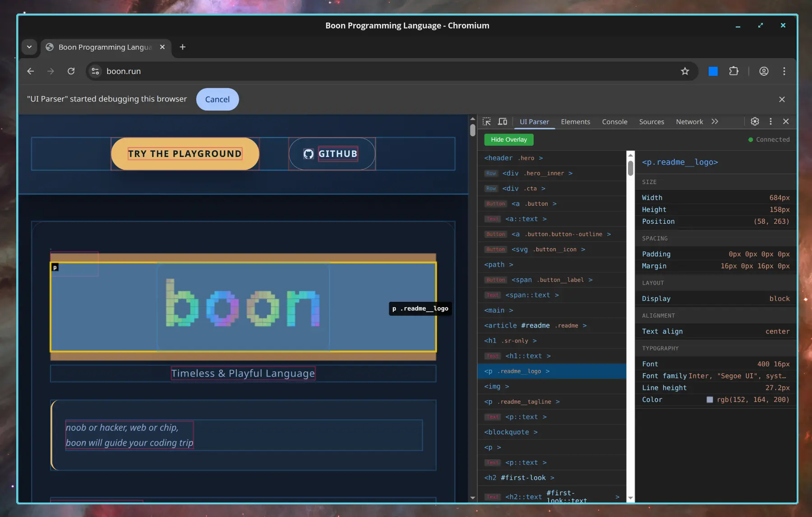Open the DevTools three-dot customize menu
The image size is (812, 517).
pos(770,121)
